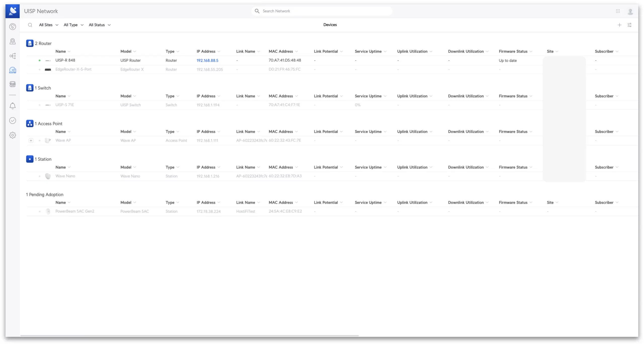Click the 0% Service Uptime value
The width and height of the screenshot is (644, 344).
(x=357, y=105)
